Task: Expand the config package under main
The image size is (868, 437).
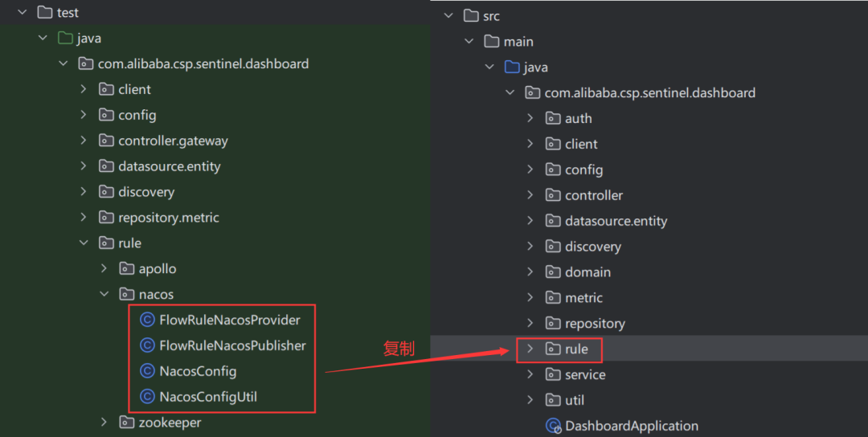Action: pyautogui.click(x=530, y=169)
